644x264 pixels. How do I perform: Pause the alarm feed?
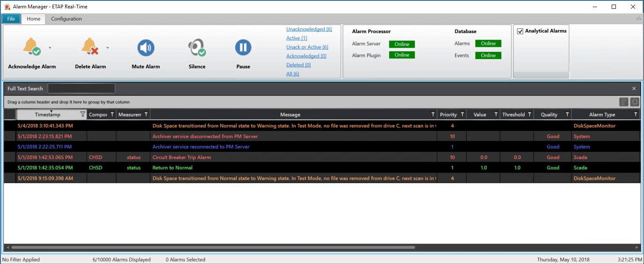tap(243, 48)
